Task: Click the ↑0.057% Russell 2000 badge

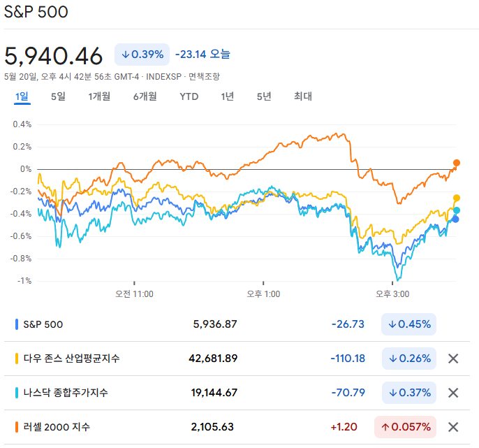Action: pos(406,427)
